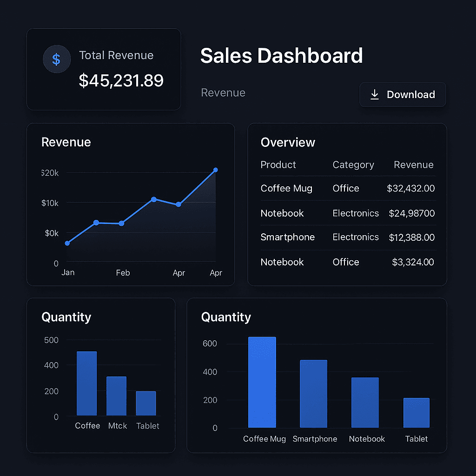Click the download arrow icon

pyautogui.click(x=374, y=95)
